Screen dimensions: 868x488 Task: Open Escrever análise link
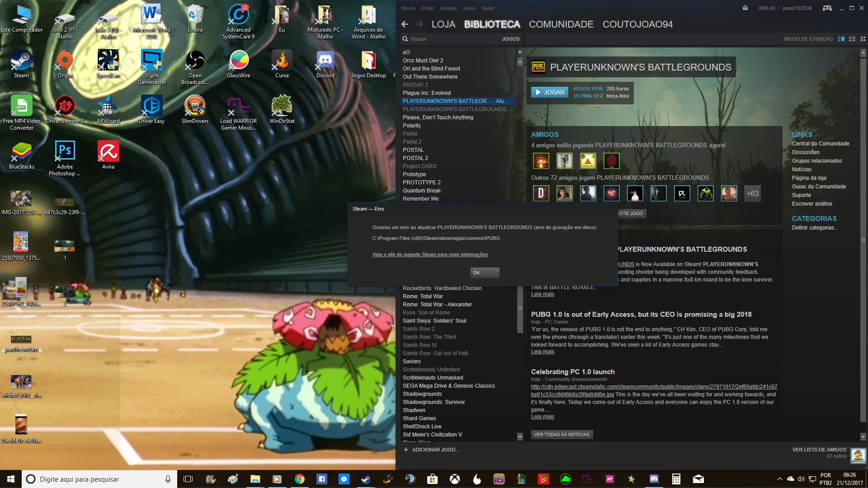(x=812, y=204)
